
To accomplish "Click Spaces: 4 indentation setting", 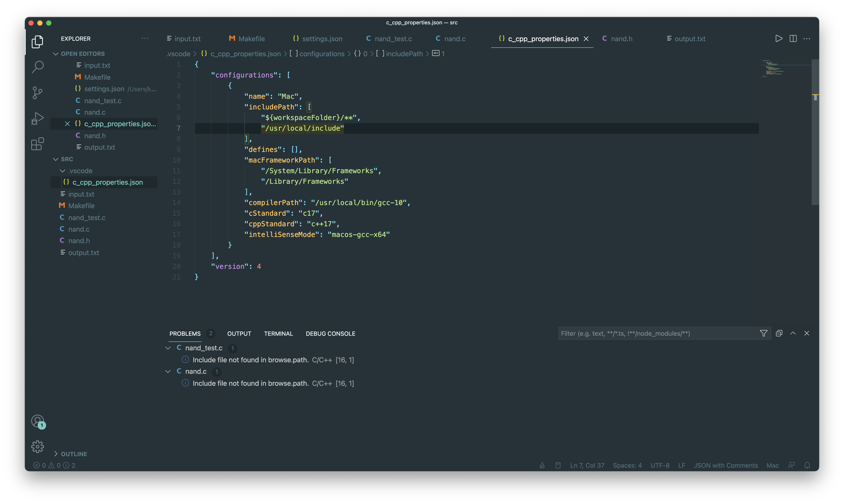I will click(627, 465).
